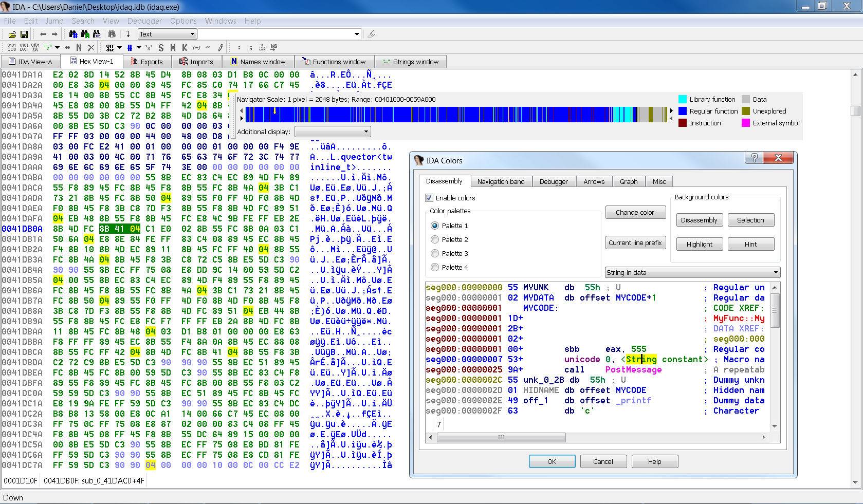The height and width of the screenshot is (504, 863).
Task: Click the binary search binoculars icon
Action: pos(97,34)
